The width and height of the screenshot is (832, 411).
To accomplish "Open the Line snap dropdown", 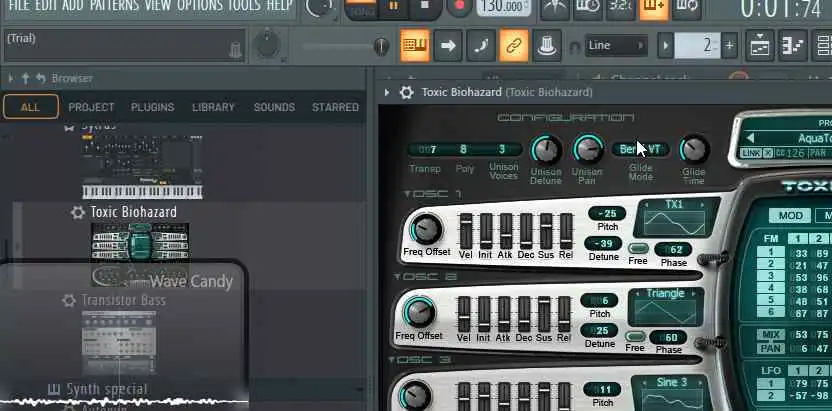I will coord(616,46).
